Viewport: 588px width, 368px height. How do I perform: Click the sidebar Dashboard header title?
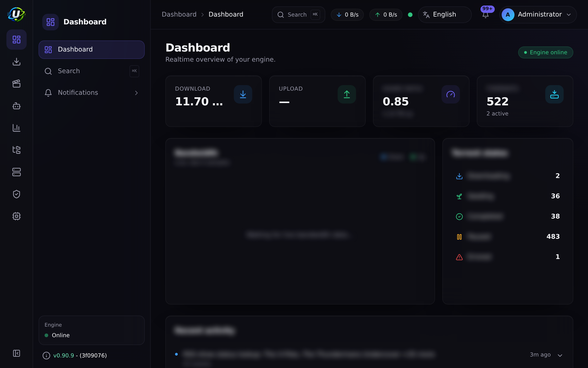point(85,22)
